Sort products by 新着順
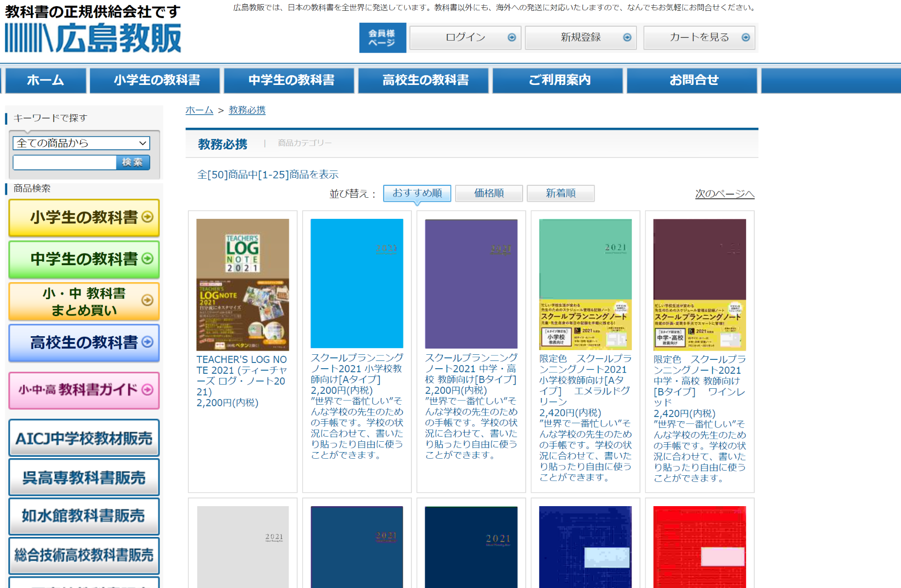Screen dimensions: 901x588 click(561, 193)
